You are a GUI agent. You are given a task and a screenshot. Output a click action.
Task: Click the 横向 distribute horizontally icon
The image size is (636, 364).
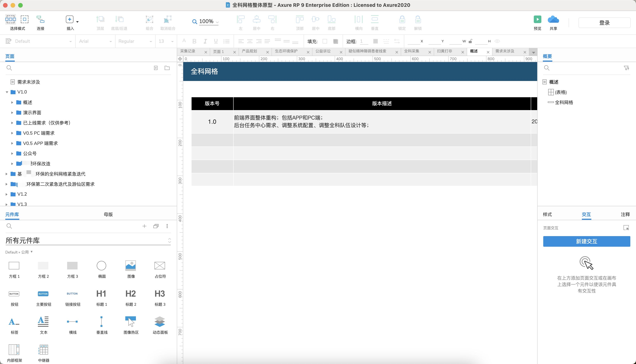(359, 19)
